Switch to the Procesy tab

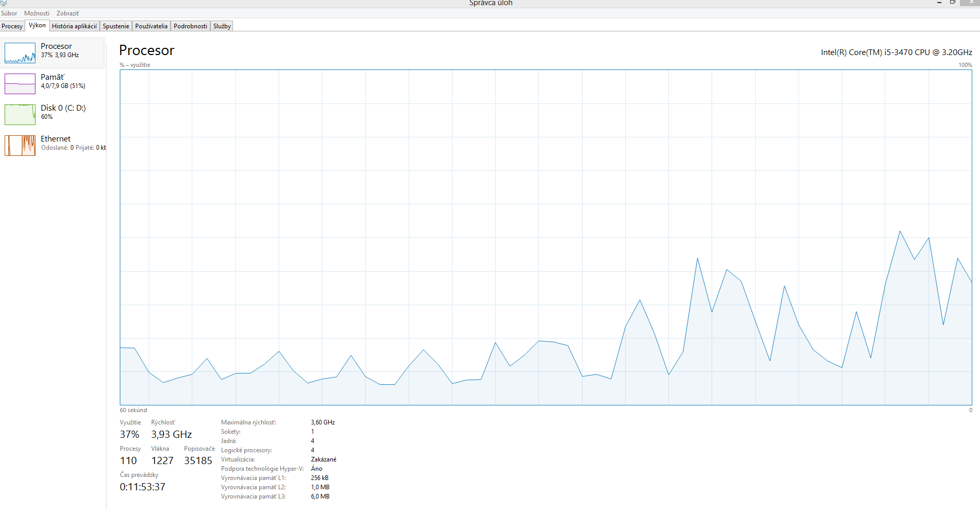[12, 26]
